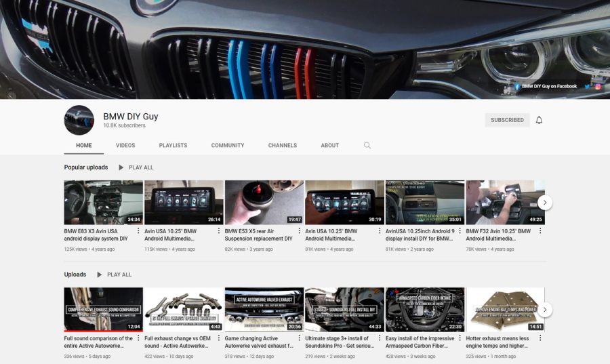The width and height of the screenshot is (610, 364).
Task: Open the Instagram icon in banner
Action: (x=598, y=87)
